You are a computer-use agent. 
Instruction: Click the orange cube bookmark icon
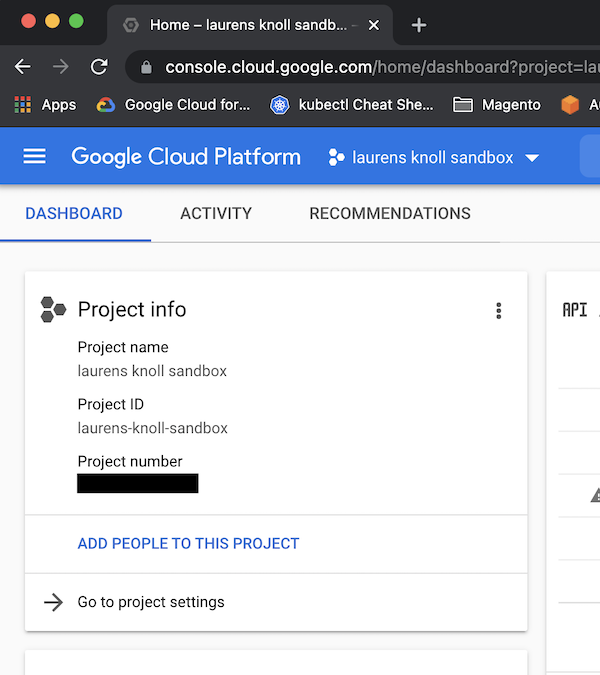[570, 105]
